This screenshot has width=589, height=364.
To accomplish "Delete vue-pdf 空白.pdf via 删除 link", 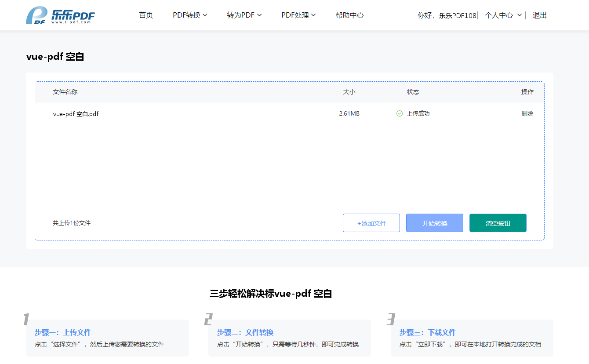I will point(527,113).
